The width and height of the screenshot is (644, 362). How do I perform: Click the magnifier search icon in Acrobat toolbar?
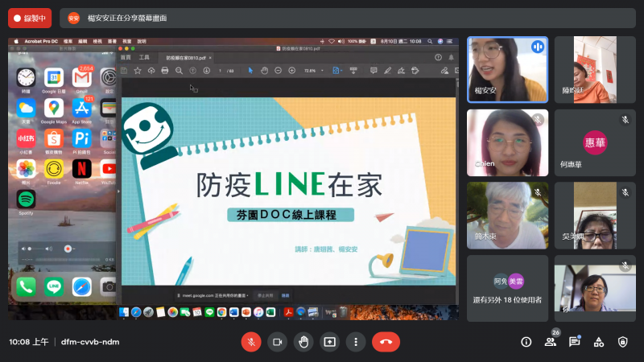pyautogui.click(x=179, y=71)
